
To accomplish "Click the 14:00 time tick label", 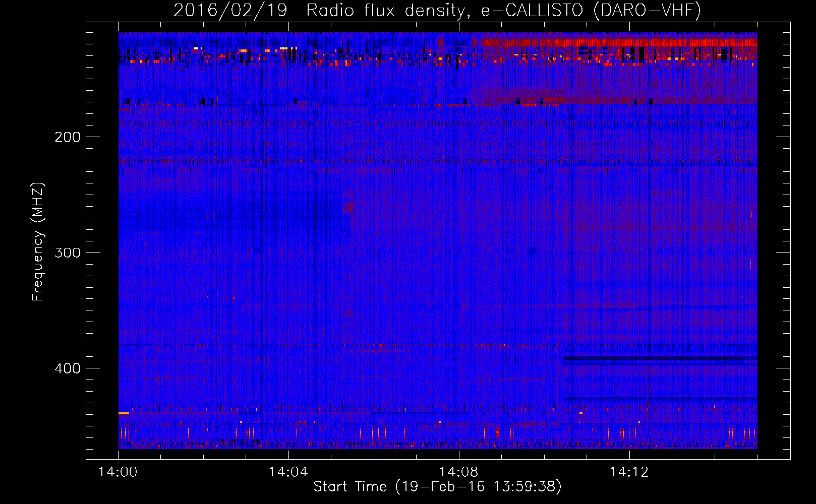I will (118, 472).
